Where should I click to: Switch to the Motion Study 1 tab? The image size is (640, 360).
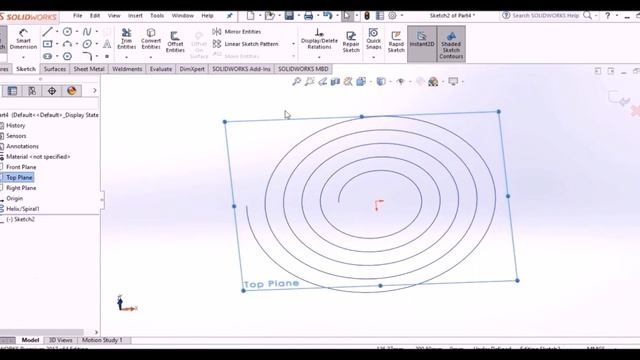point(102,340)
